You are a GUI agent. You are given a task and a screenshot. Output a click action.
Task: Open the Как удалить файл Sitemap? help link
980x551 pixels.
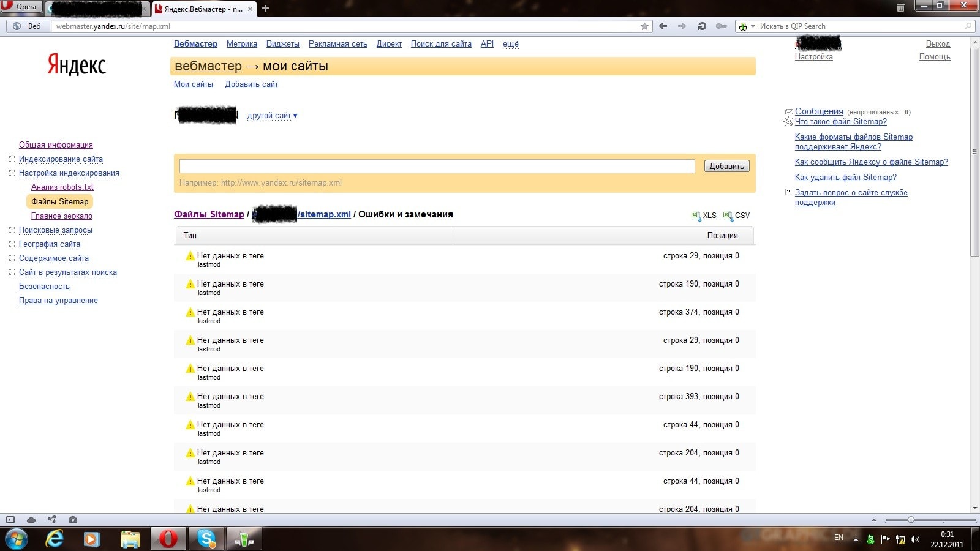[846, 178]
